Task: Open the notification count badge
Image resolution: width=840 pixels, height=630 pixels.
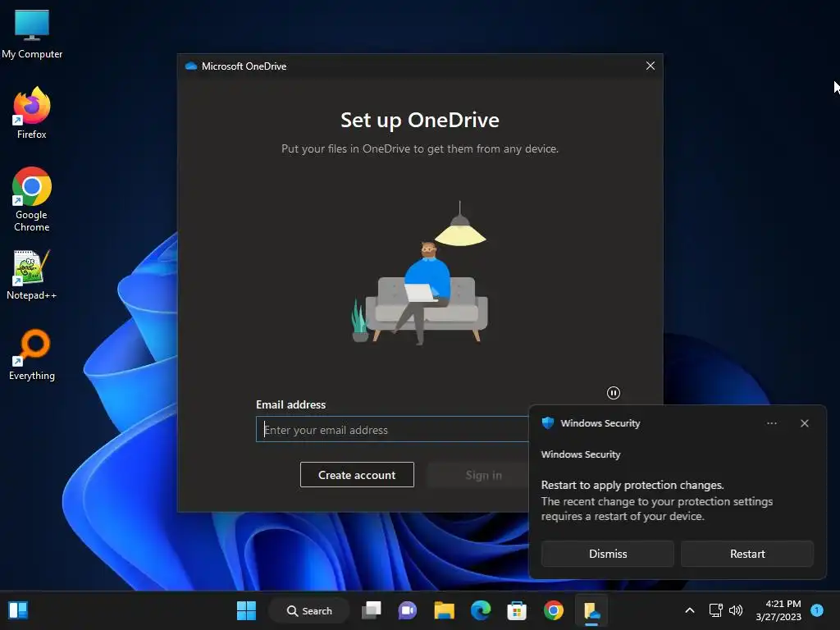Action: pyautogui.click(x=817, y=609)
